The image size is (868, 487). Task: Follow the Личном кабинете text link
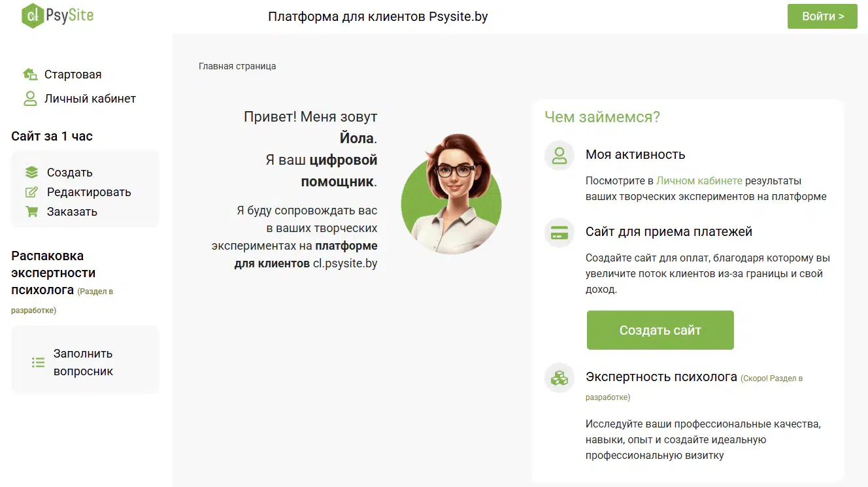699,180
